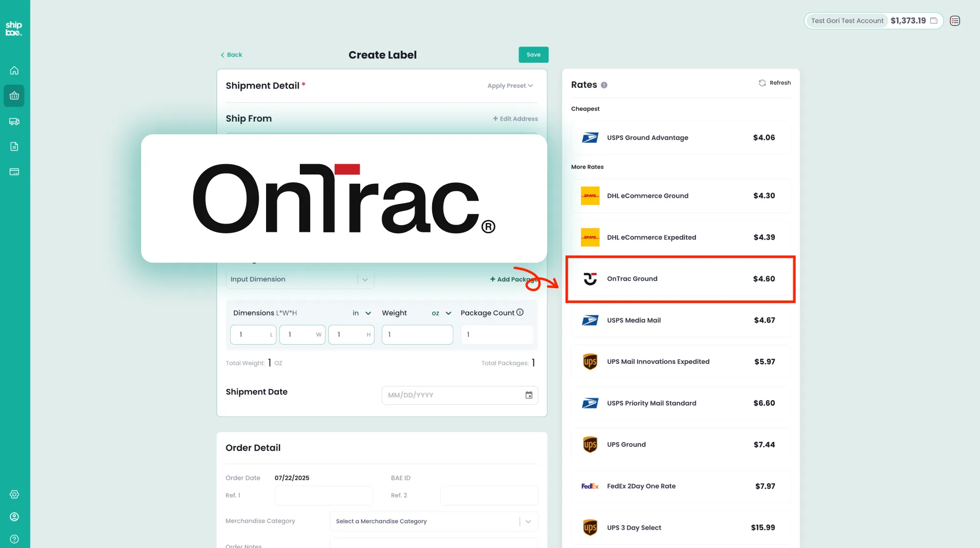This screenshot has height=548, width=980.
Task: Change the dimension unit 'in' dropdown
Action: pos(362,313)
